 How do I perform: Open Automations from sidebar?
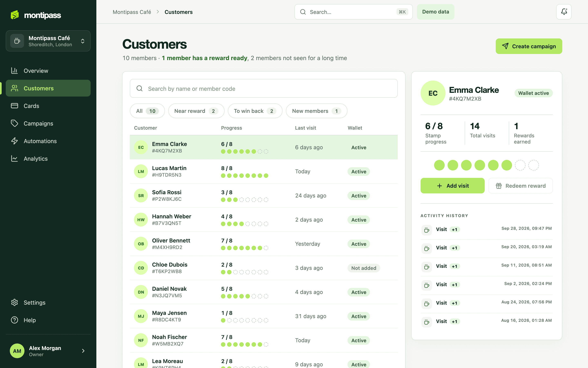coord(48,141)
